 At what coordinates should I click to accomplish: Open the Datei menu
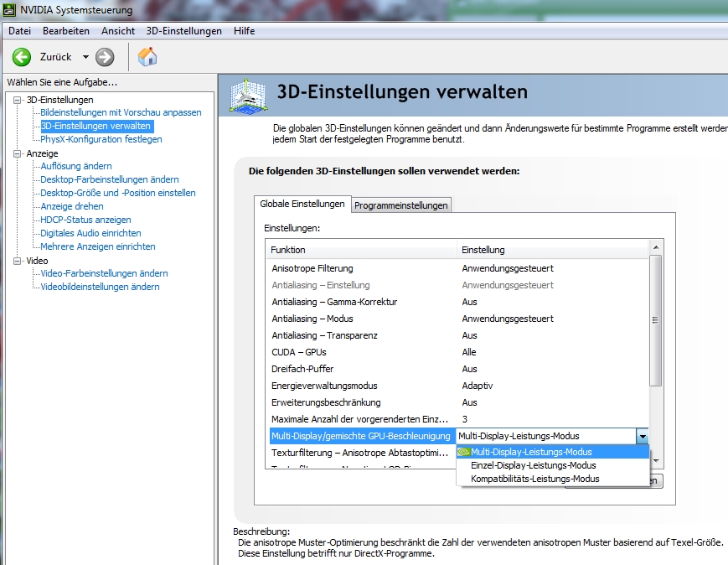point(19,31)
